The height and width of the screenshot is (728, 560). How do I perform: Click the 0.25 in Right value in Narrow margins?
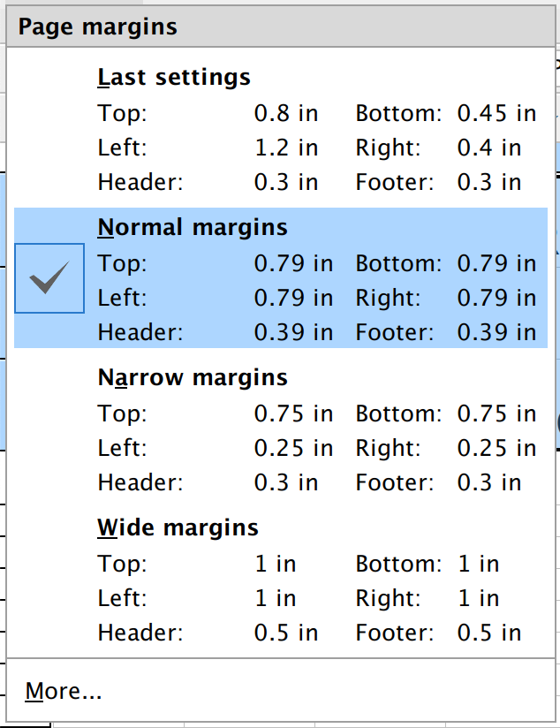(x=496, y=448)
